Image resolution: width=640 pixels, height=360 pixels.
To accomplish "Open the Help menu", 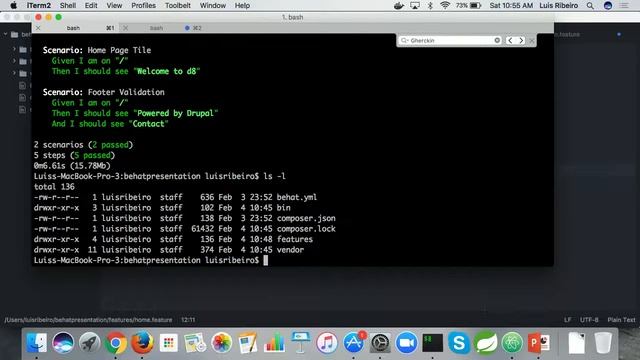I will coord(242,5).
